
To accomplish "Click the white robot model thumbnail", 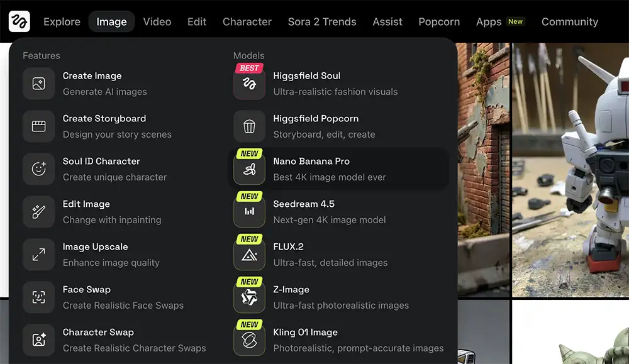I will coord(571,170).
